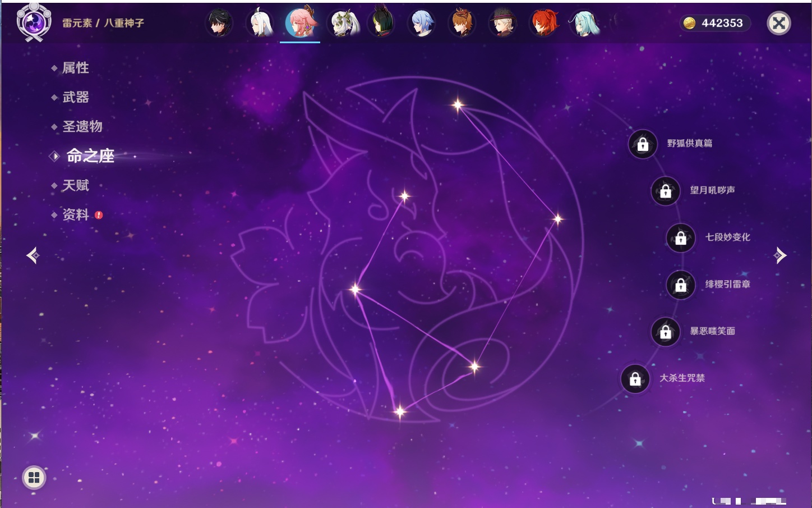Viewport: 812px width, 508px height.
Task: Select the short blue-haired character avatar
Action: coord(422,23)
